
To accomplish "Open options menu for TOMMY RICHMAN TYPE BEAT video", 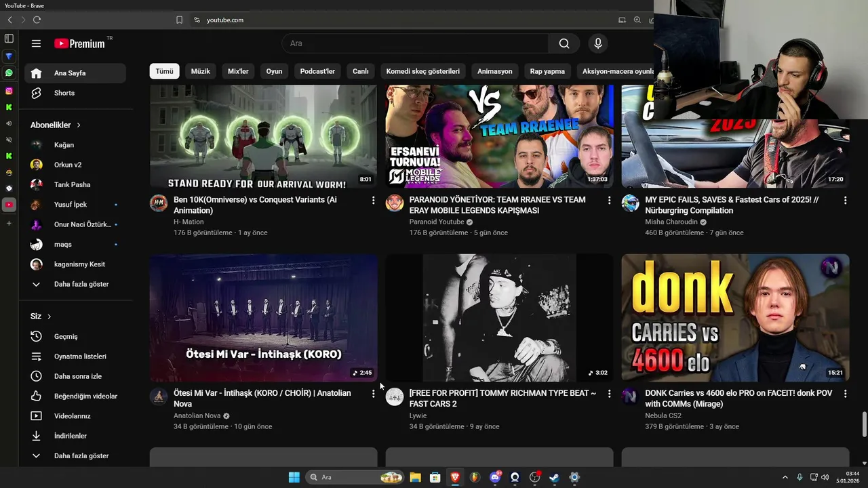I will (x=609, y=394).
